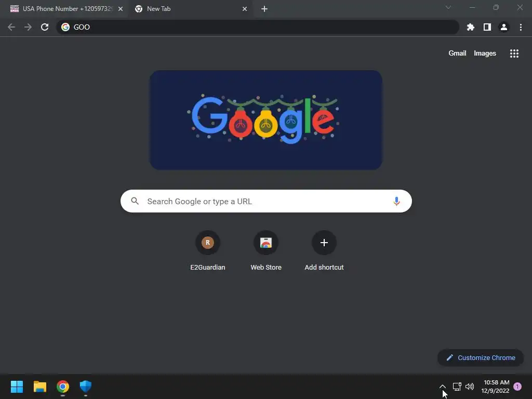Open the Images link
This screenshot has height=399, width=532.
[485, 54]
